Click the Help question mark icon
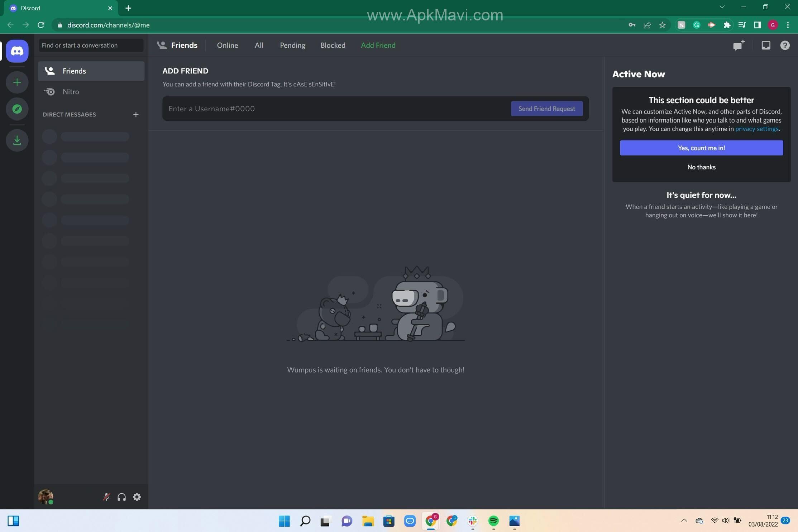This screenshot has height=532, width=798. click(x=785, y=45)
